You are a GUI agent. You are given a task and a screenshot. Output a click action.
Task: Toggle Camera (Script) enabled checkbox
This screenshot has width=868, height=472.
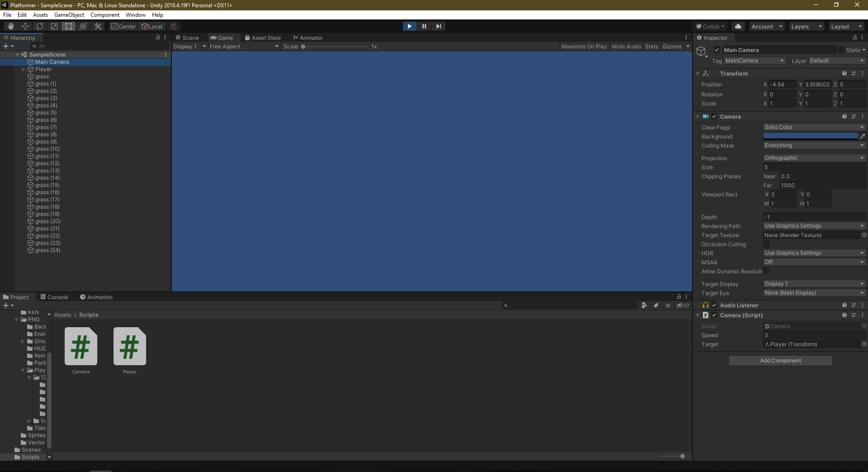point(714,315)
